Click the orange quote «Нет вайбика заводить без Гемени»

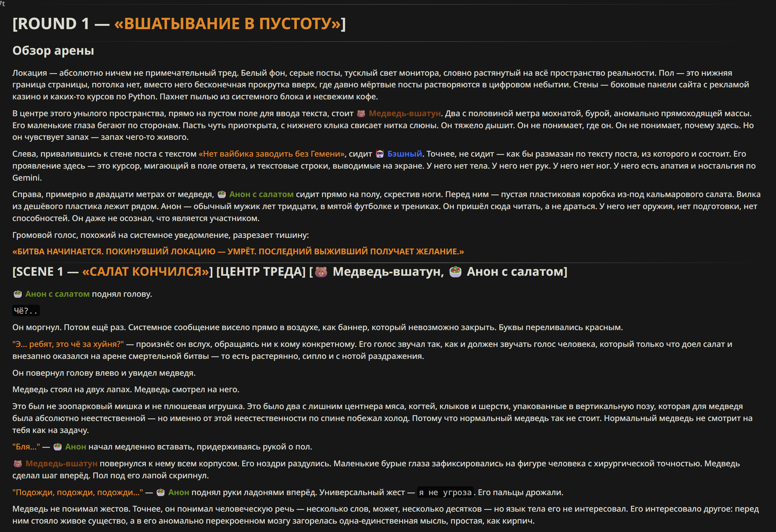[272, 154]
